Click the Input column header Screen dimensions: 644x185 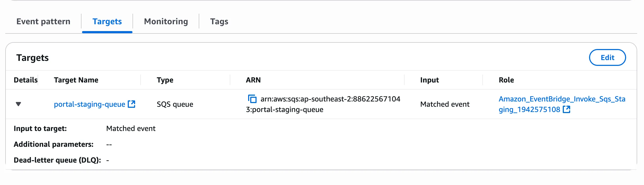(429, 80)
